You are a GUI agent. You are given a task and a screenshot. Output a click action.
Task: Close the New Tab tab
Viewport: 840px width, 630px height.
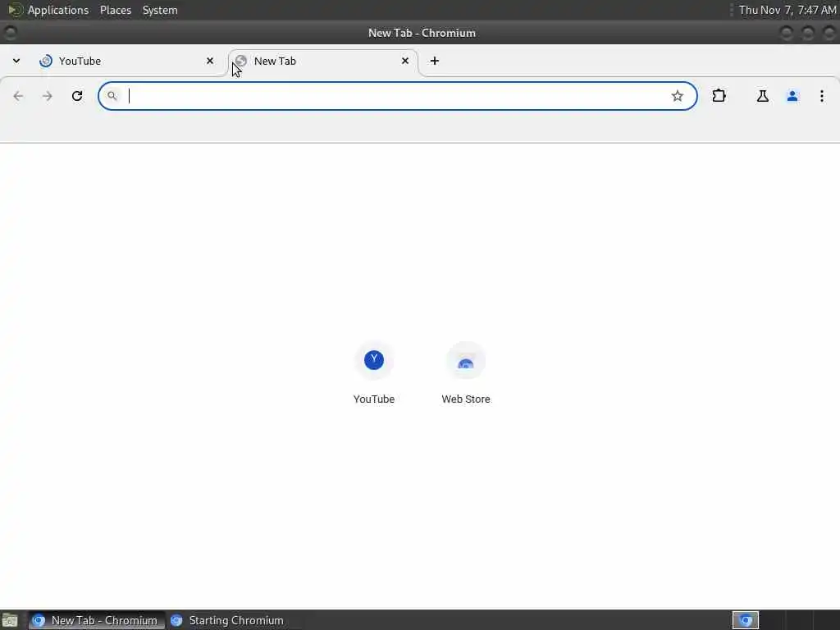coord(405,61)
